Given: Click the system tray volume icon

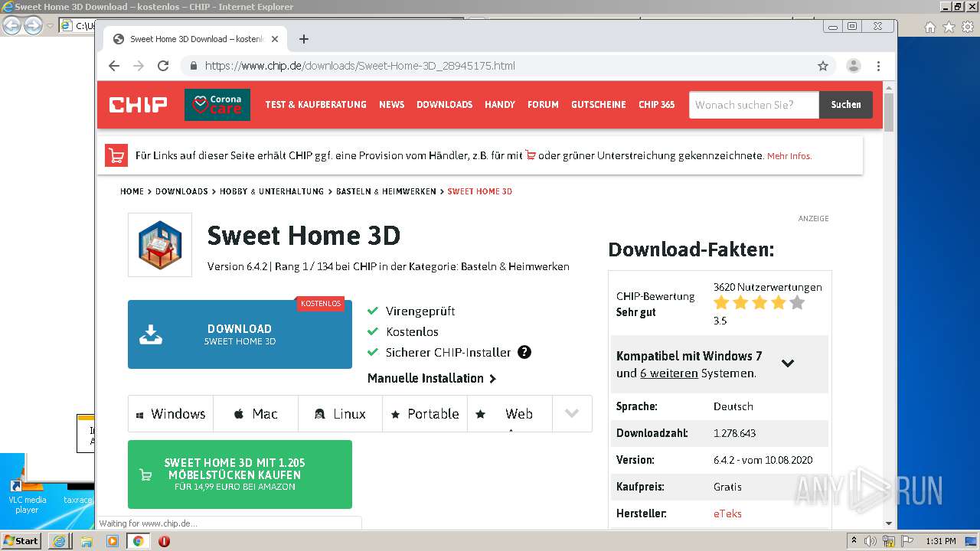Looking at the screenshot, I should click(870, 541).
